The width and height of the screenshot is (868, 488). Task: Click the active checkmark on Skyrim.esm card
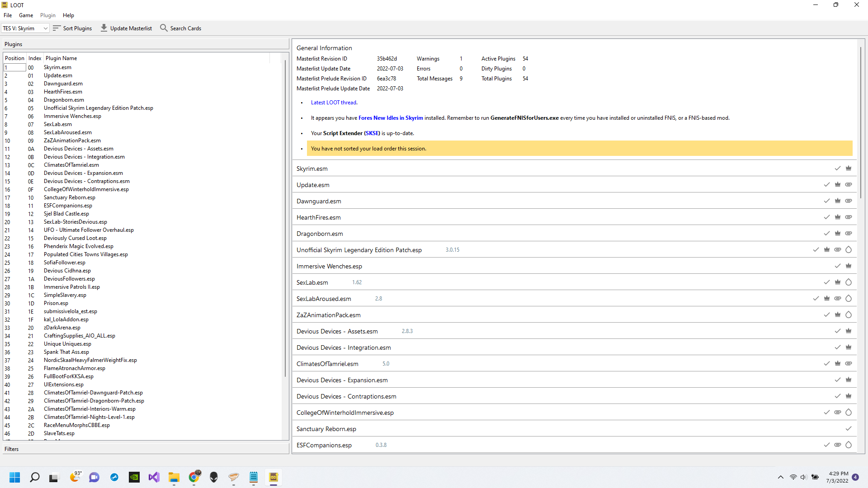[x=838, y=169]
